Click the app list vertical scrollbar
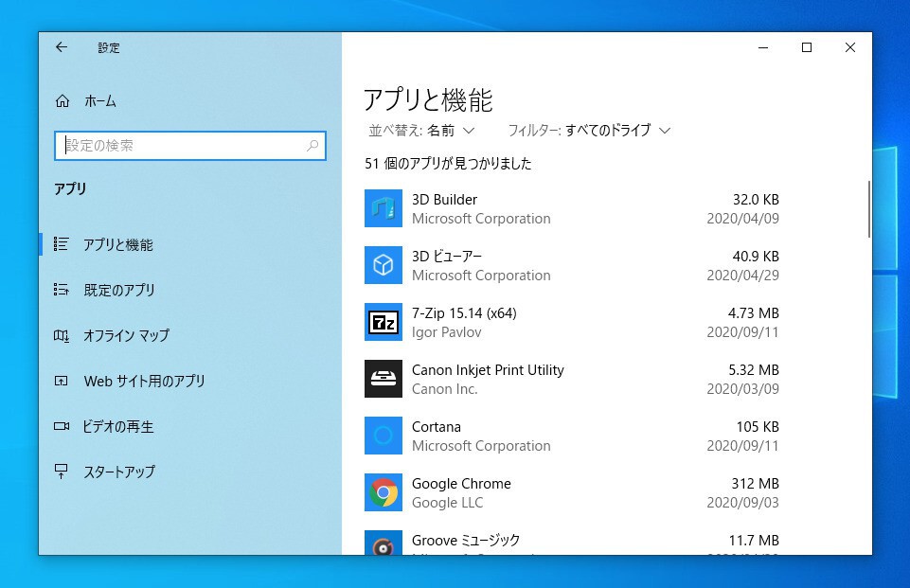Viewport: 910px width, 588px height. [868, 210]
